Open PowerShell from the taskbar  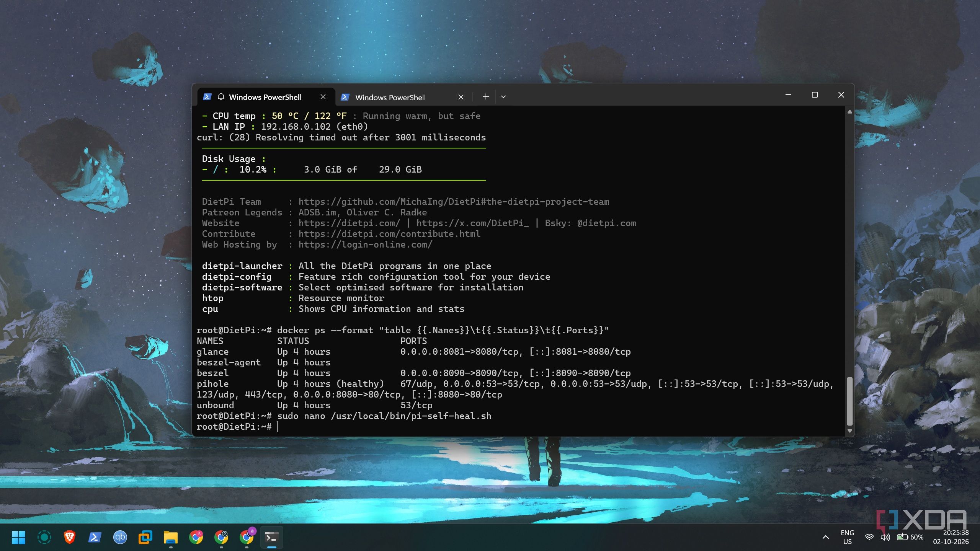tap(95, 537)
